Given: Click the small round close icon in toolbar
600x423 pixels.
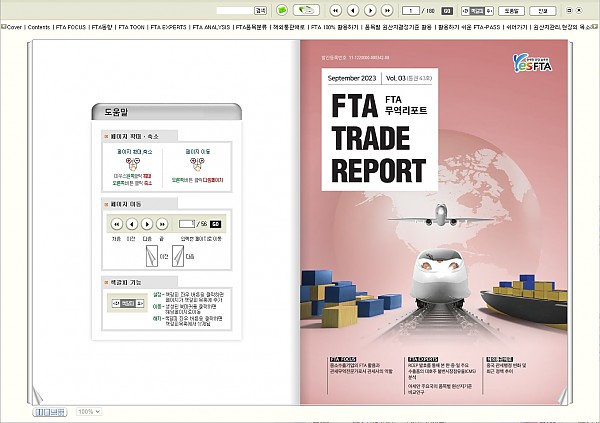Looking at the screenshot, I should (579, 11).
